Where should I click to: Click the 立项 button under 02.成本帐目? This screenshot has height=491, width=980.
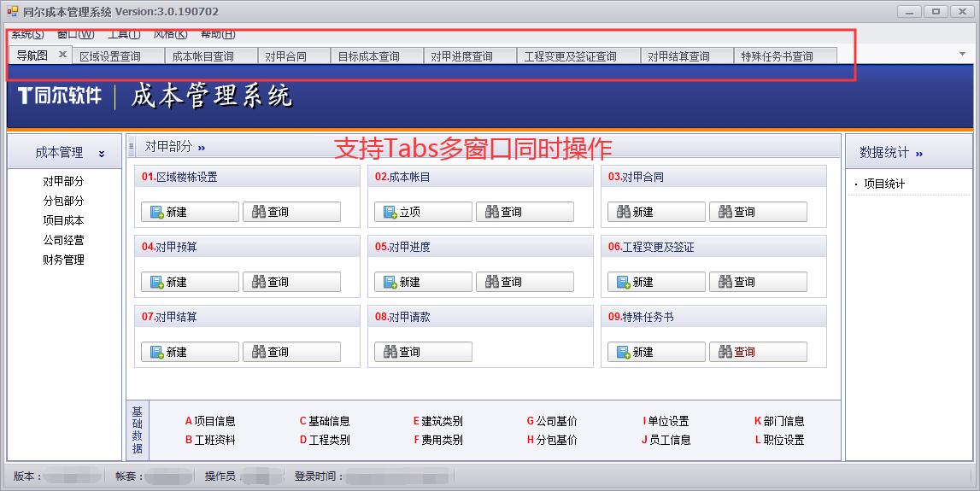point(423,212)
